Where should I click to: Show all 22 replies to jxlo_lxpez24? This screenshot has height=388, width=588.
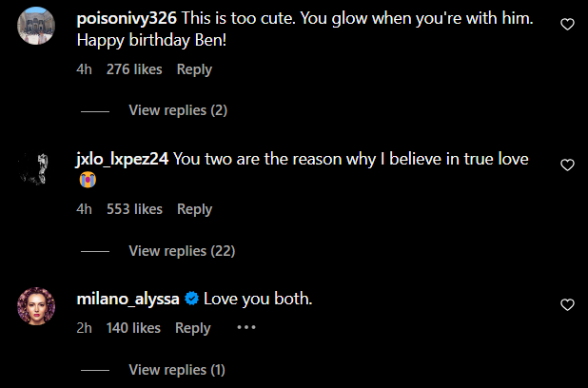pos(182,251)
